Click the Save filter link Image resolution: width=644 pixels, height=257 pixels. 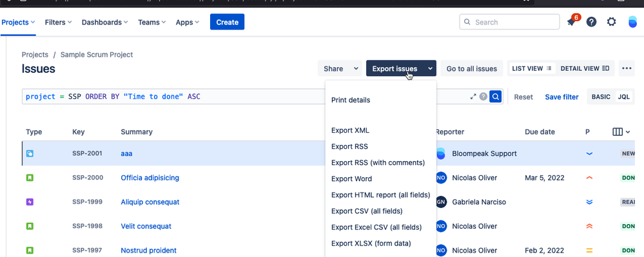[x=561, y=97]
